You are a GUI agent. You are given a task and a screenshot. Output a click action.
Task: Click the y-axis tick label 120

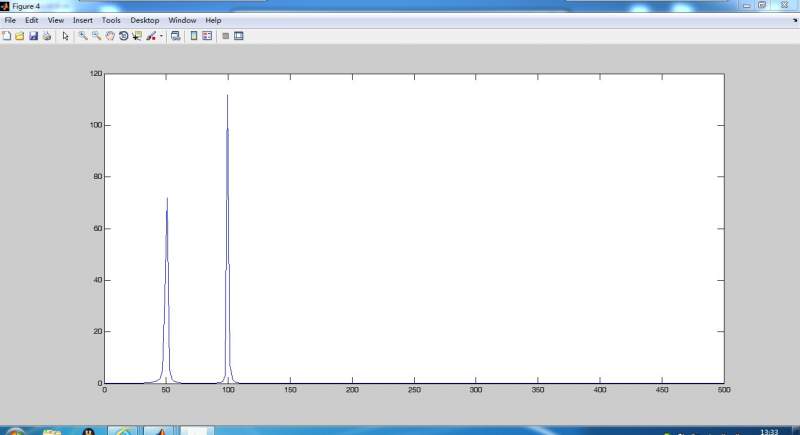tap(96, 73)
